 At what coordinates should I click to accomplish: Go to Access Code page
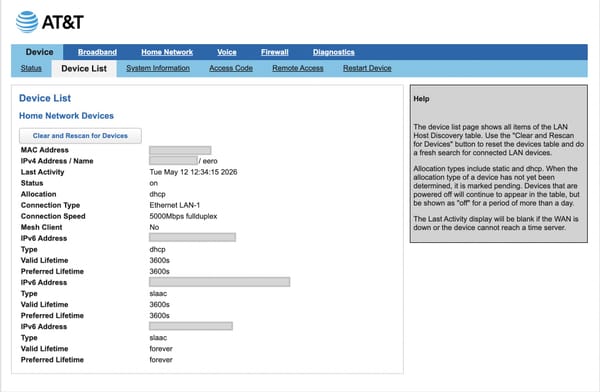point(231,68)
